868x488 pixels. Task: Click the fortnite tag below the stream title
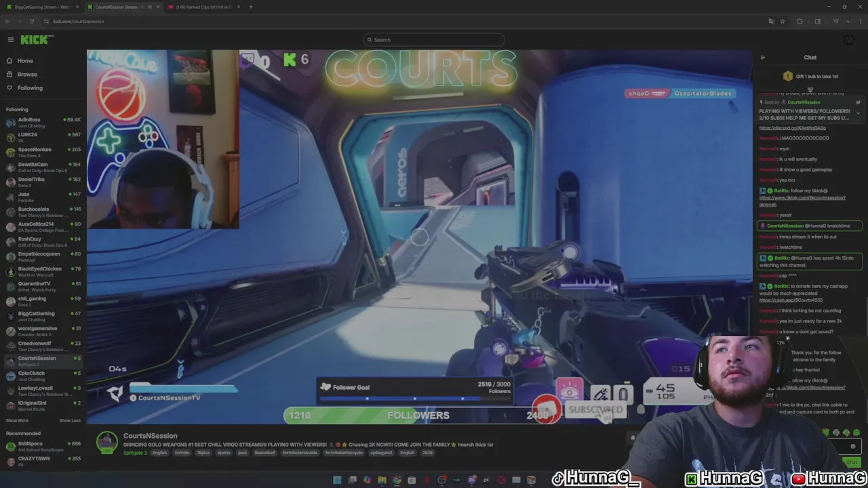point(182,453)
